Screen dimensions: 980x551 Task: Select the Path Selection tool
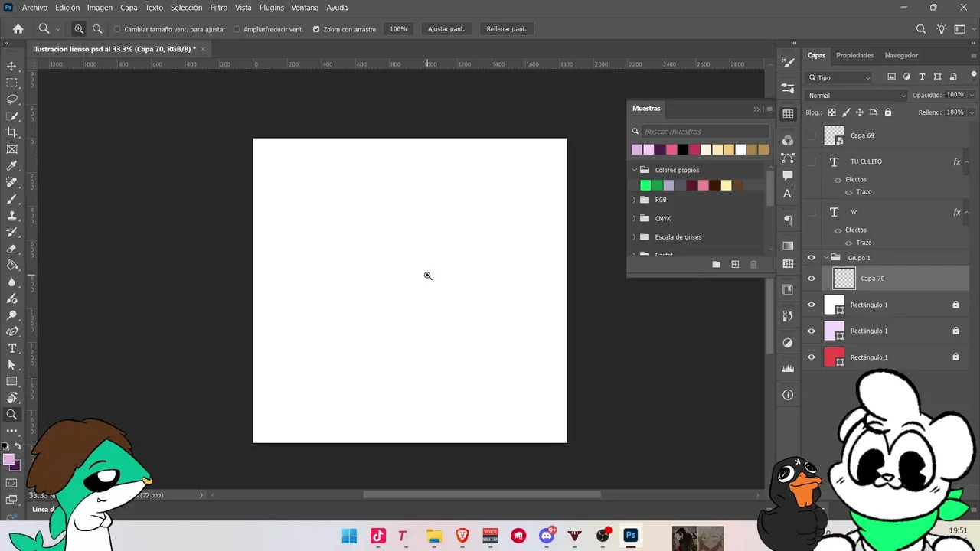[12, 365]
